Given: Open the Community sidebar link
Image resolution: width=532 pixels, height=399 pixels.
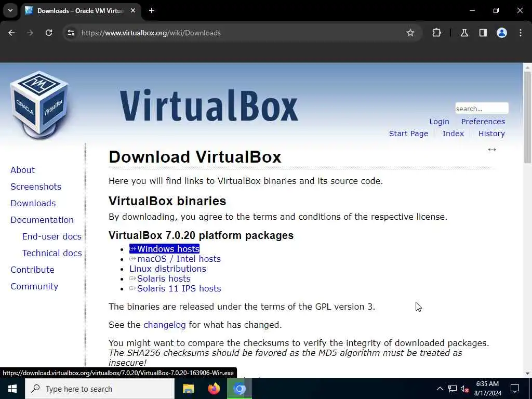Looking at the screenshot, I should coord(34,286).
